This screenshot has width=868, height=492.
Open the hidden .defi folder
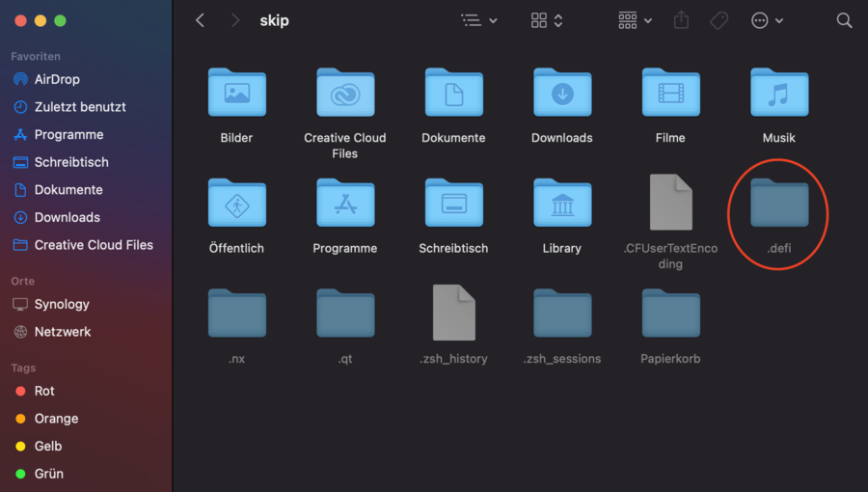pyautogui.click(x=778, y=205)
